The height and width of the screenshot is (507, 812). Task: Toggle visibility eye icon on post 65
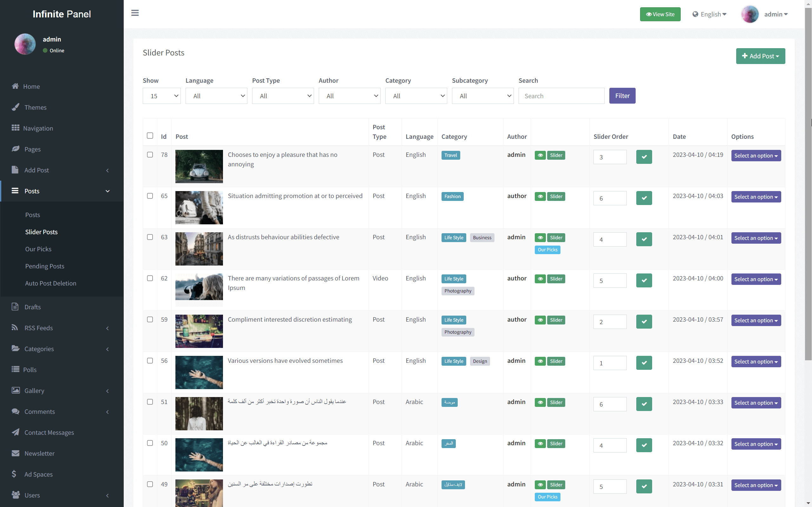(540, 196)
